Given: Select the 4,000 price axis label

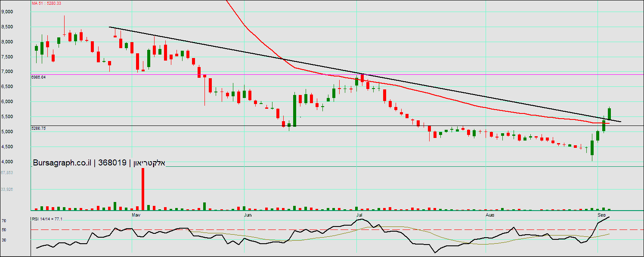Looking at the screenshot, I should pos(7,162).
